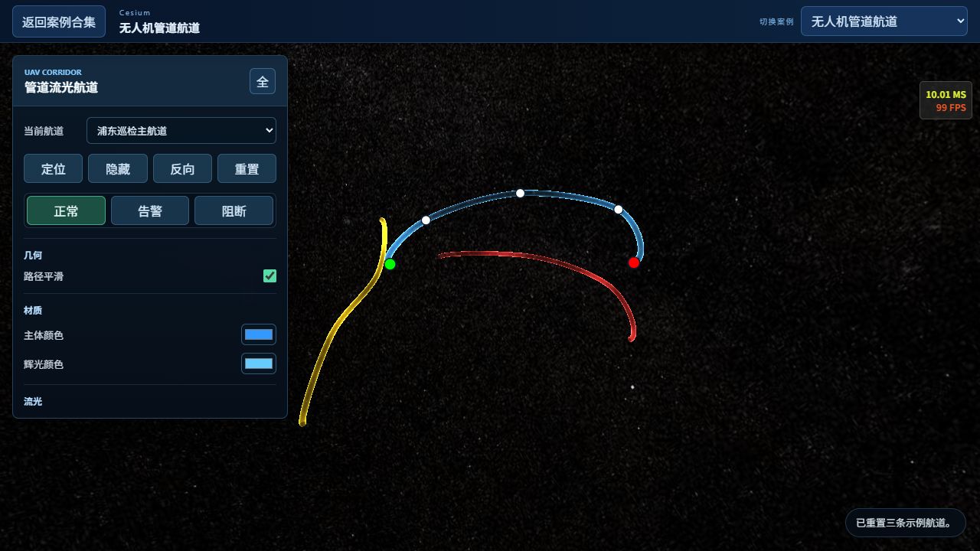Click the green start point marker
Image resolution: width=980 pixels, height=551 pixels.
tap(390, 264)
